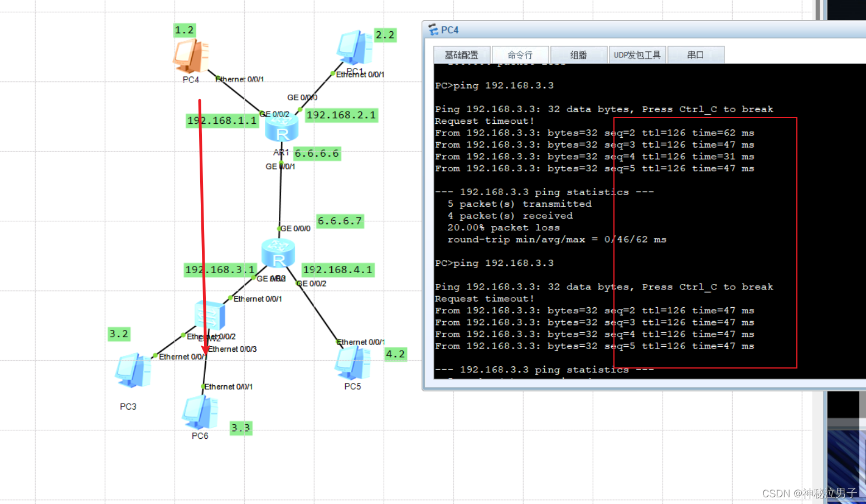The width and height of the screenshot is (866, 504).
Task: Click the PC4 window title text
Action: pyautogui.click(x=449, y=30)
